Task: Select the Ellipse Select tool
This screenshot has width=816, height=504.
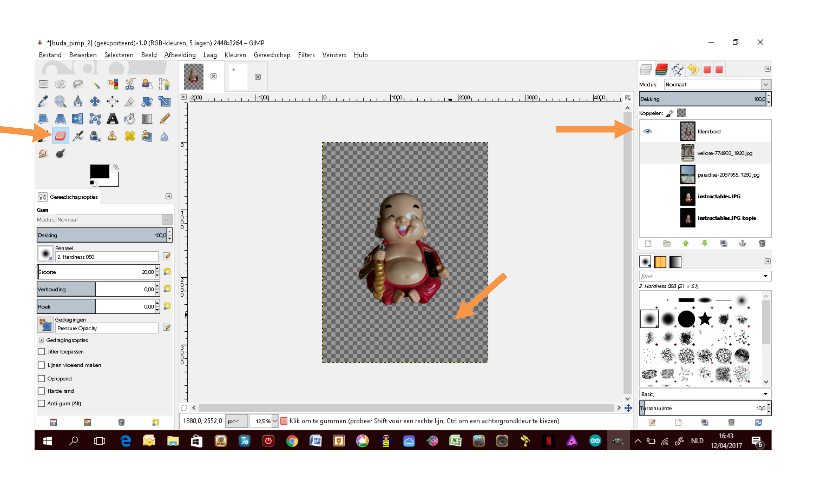Action: [x=60, y=84]
